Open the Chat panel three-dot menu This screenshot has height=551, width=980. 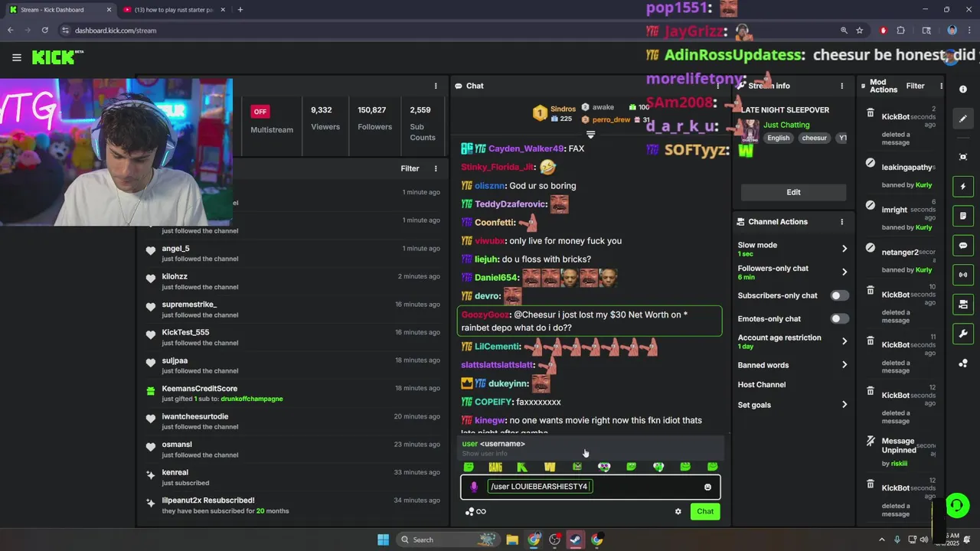click(x=718, y=86)
